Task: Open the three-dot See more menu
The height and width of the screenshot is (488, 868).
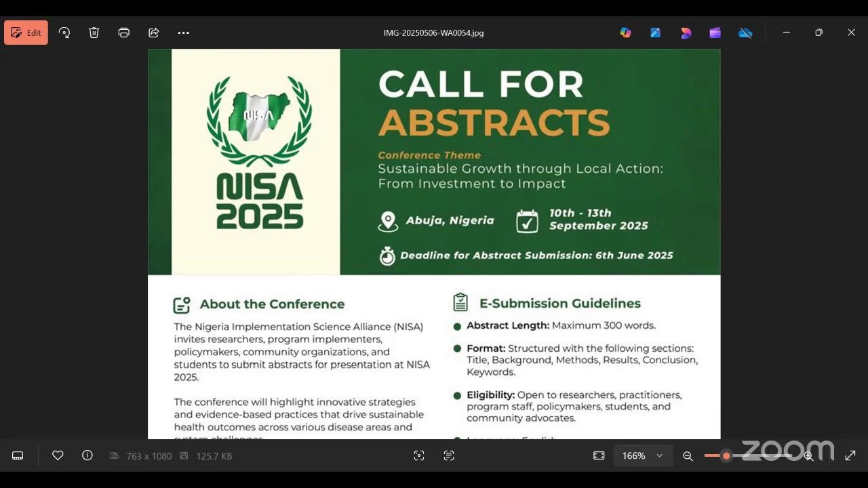Action: tap(183, 33)
